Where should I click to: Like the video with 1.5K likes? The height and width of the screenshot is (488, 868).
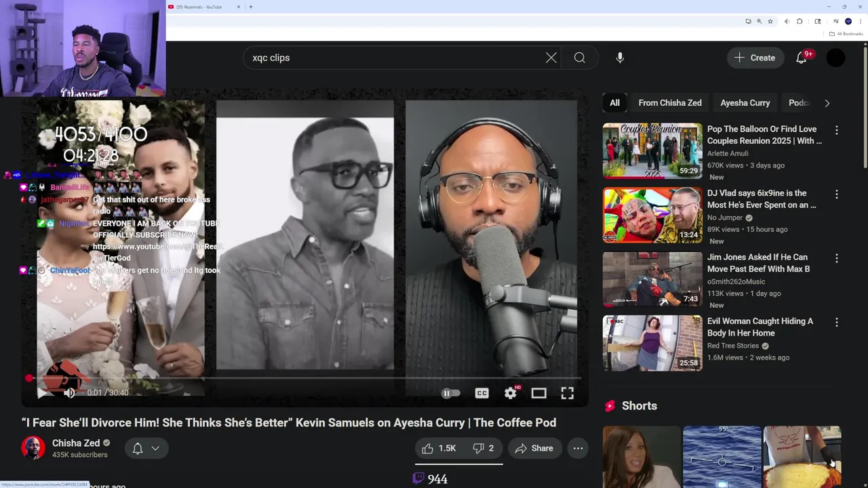(x=439, y=448)
